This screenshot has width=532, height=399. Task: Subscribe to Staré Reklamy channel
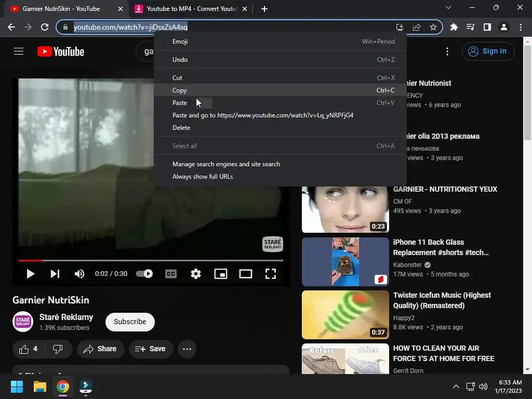point(130,322)
